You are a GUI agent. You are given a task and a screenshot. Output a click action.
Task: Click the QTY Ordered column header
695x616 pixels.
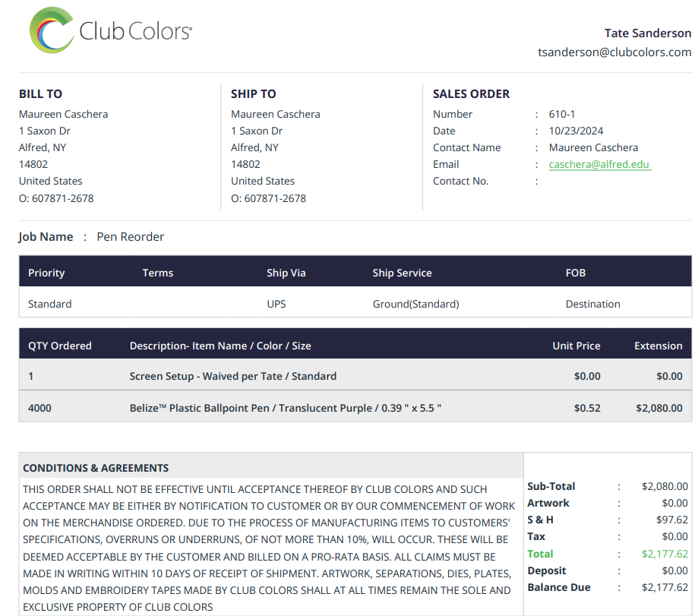click(x=60, y=346)
